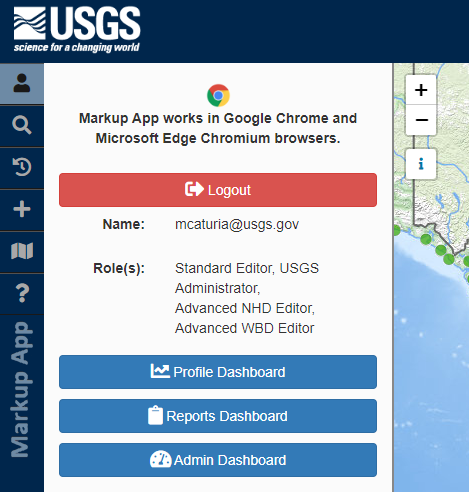
Task: Open the search sidebar tab
Action: (x=22, y=126)
